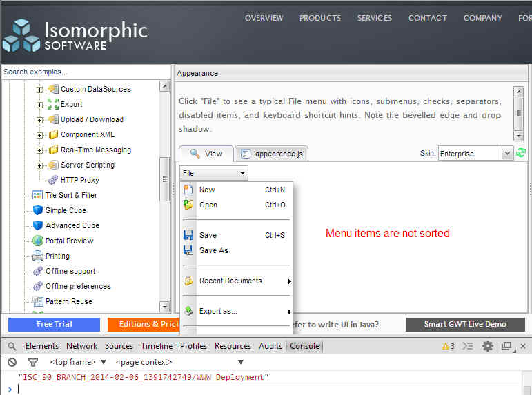Screen dimensions: 532x395
Task: Click the console filter funnel icon
Action: 32,362
